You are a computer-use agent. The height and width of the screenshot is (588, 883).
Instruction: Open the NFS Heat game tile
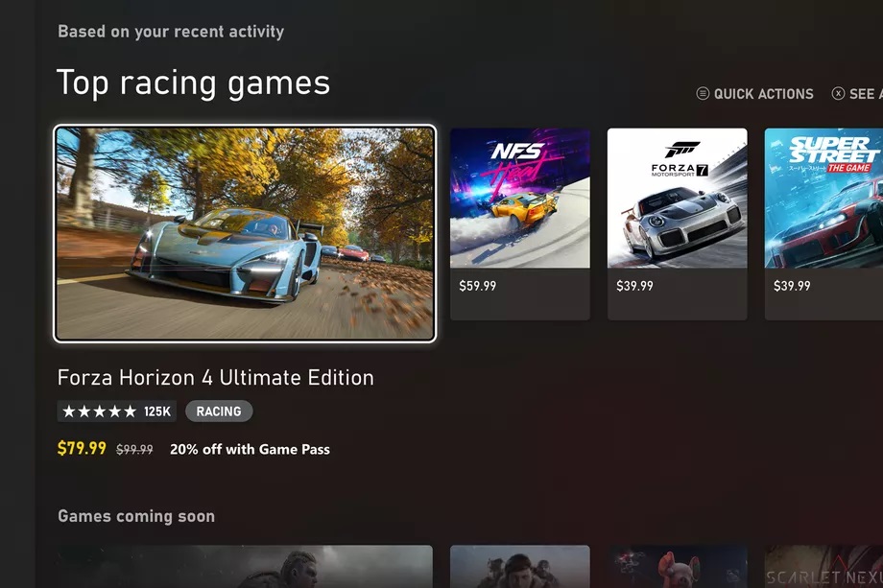520,223
